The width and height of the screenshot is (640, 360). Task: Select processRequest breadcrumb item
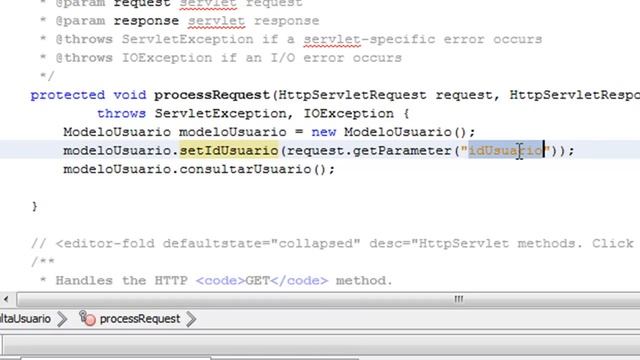pyautogui.click(x=140, y=319)
